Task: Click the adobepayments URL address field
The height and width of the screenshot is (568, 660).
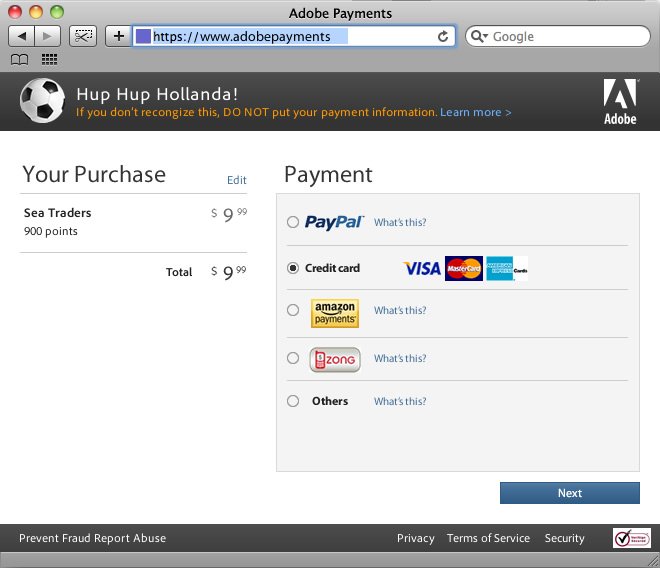Action: point(294,36)
